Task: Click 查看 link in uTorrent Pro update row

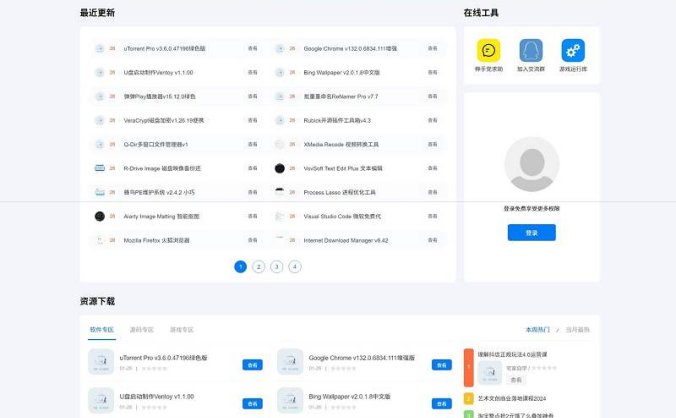Action: (253, 49)
